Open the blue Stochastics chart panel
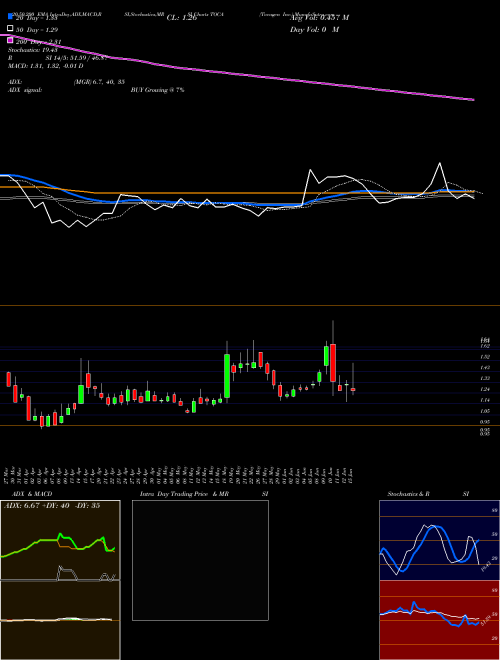This screenshot has height=660, width=500. click(x=440, y=540)
